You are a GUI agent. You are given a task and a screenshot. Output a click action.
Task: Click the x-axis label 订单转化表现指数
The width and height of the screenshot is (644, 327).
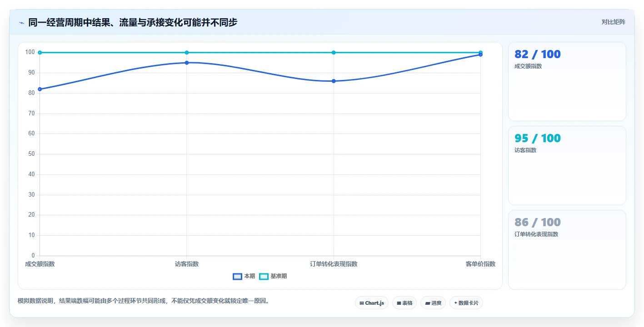(334, 264)
